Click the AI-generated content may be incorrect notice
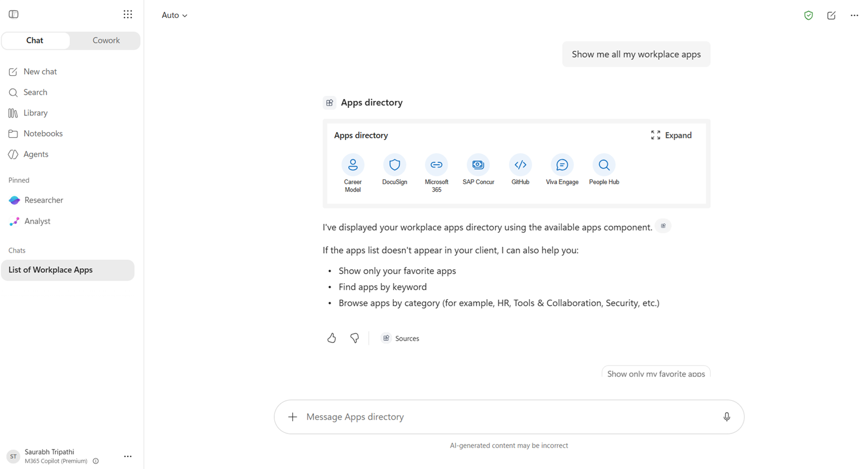Viewport: 868px width, 469px height. click(x=509, y=445)
